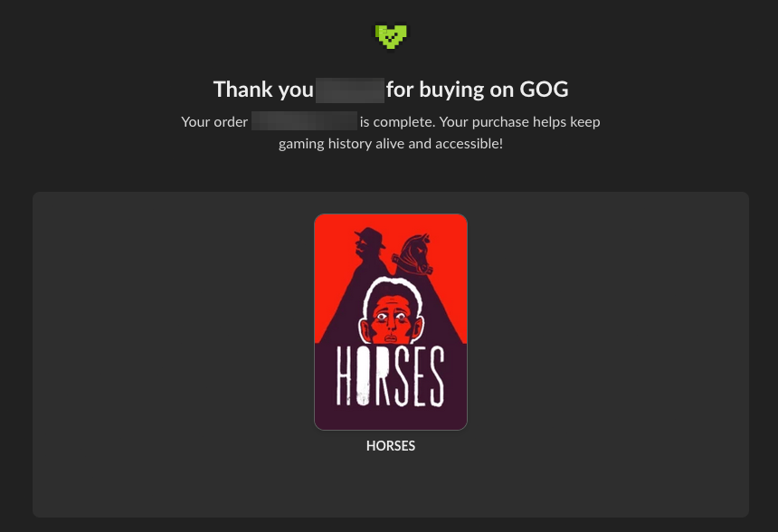
Task: Click the green pixel heart checkmark icon
Action: (391, 37)
